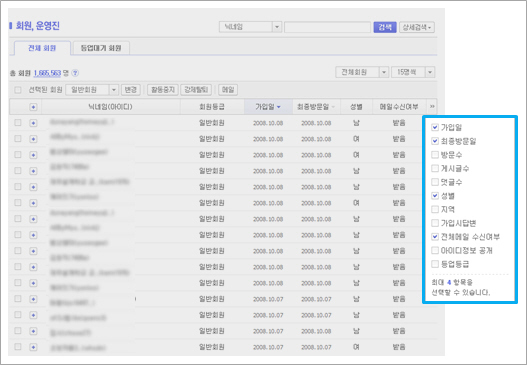Click the 최대 4 항목을 선택할 수 있습니다 note
Image resolution: width=527 pixels, height=365 pixels.
460,287
